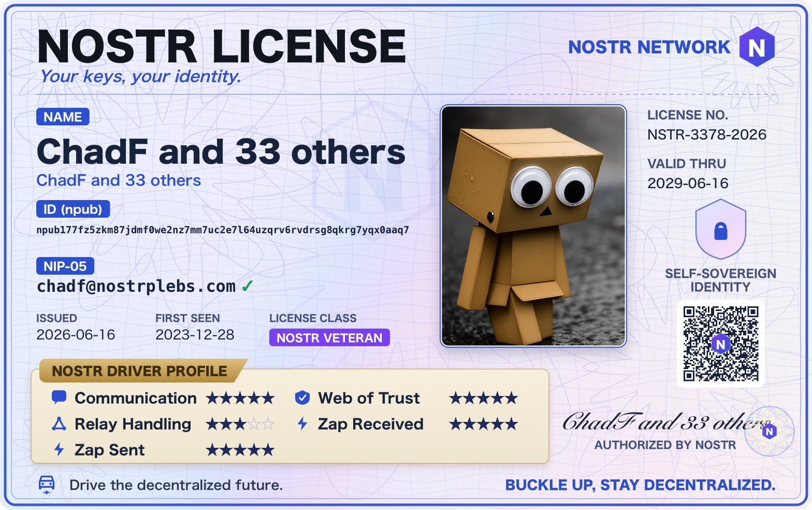Viewport: 812px width, 510px height.
Task: Click the QR code
Action: [x=720, y=344]
